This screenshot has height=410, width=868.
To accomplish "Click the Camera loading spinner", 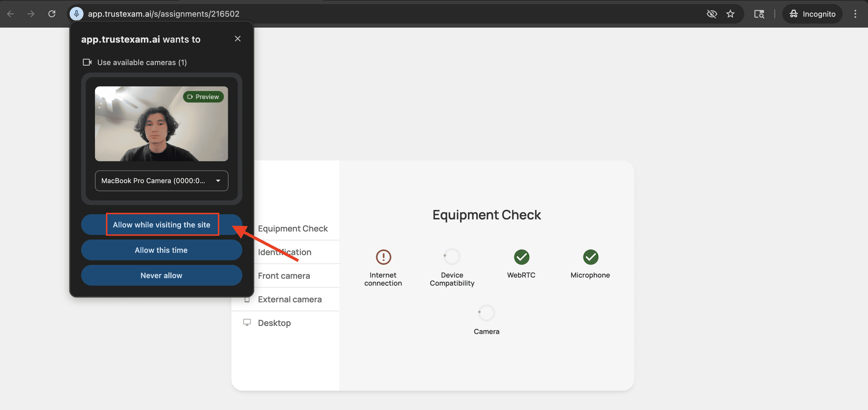I will pos(487,313).
